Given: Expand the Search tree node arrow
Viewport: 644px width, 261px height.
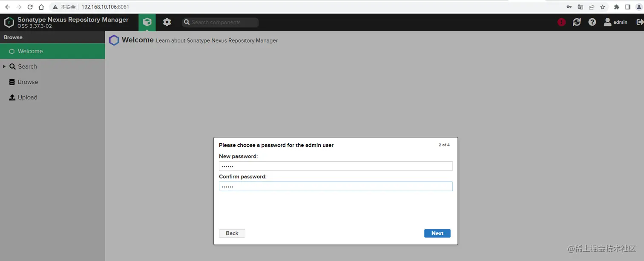Looking at the screenshot, I should click(x=4, y=66).
